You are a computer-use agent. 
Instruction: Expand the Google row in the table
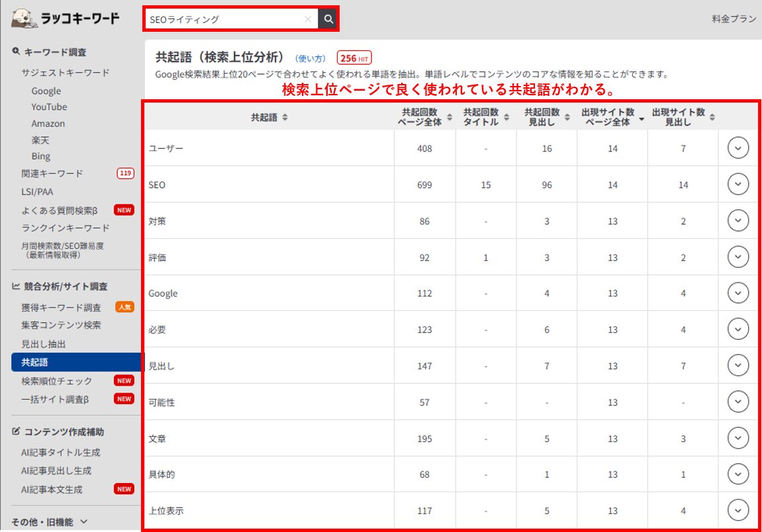coord(738,293)
